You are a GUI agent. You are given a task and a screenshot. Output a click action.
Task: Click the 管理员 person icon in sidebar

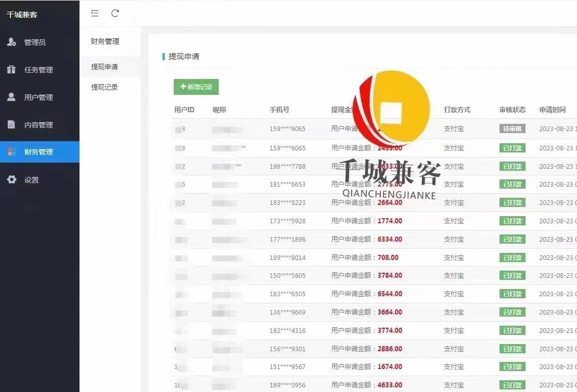click(11, 42)
